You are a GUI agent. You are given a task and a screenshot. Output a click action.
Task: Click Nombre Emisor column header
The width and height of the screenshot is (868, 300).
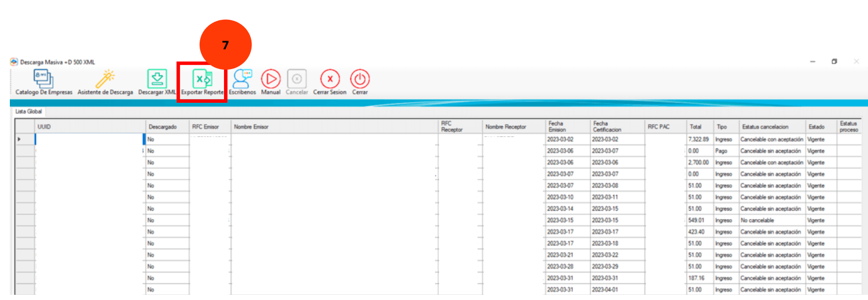click(x=334, y=127)
